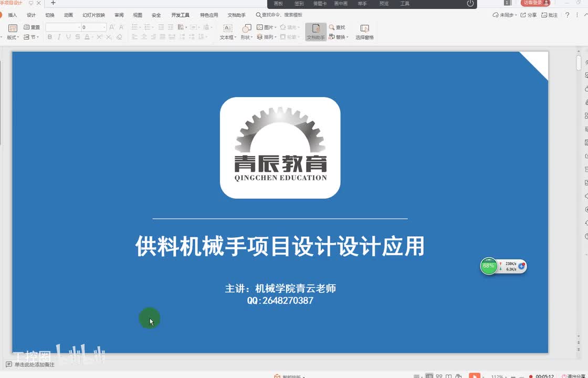
Task: Expand the 排列 arrange dropdown
Action: (x=276, y=37)
